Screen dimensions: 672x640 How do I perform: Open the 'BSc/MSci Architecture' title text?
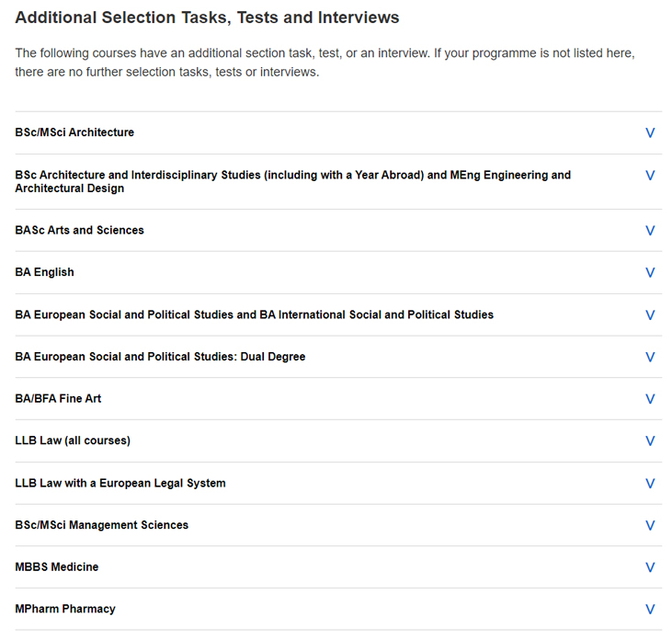click(74, 132)
